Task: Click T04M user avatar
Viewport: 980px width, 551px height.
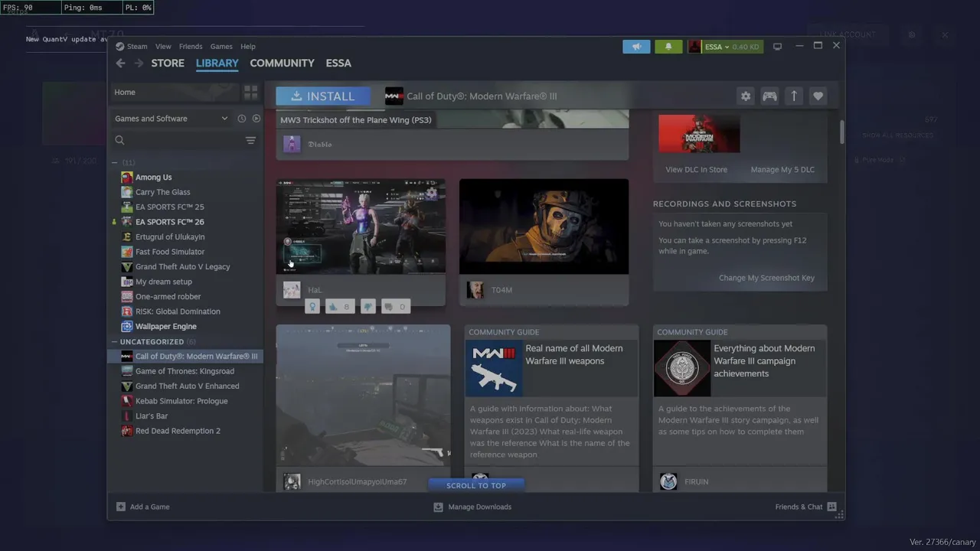Action: (475, 290)
